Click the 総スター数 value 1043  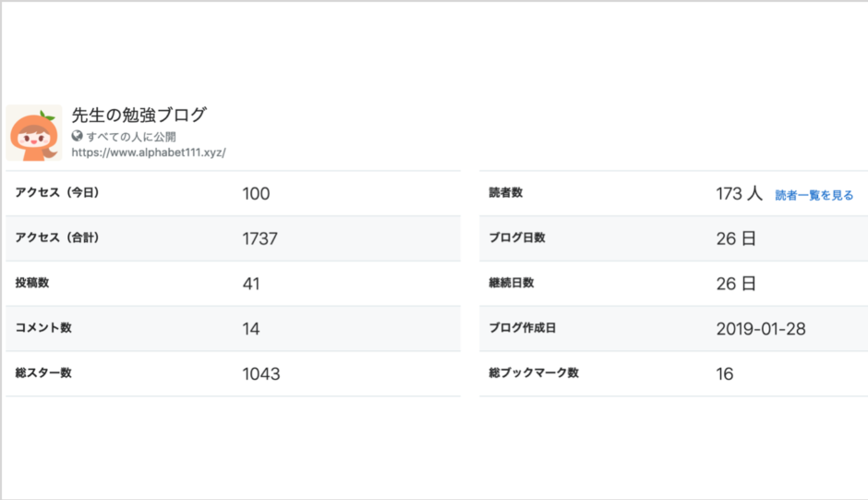point(260,373)
